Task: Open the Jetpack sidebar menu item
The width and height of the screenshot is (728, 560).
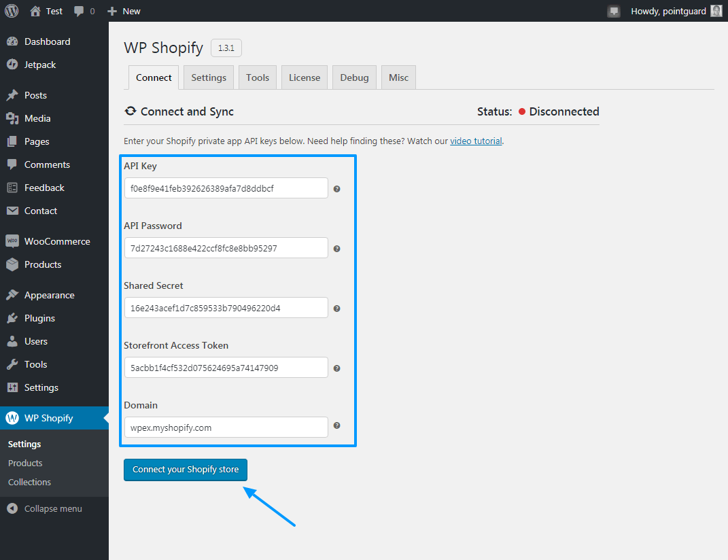Action: (40, 65)
